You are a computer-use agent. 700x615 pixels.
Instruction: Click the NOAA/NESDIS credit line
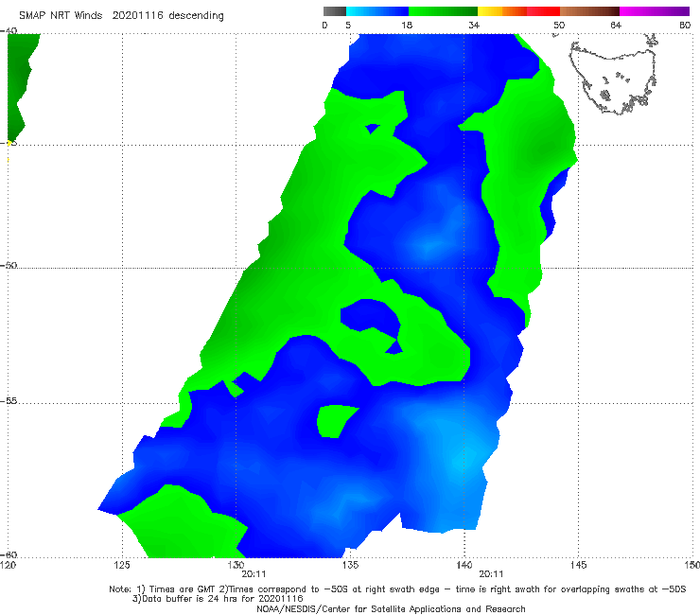pos(391,608)
